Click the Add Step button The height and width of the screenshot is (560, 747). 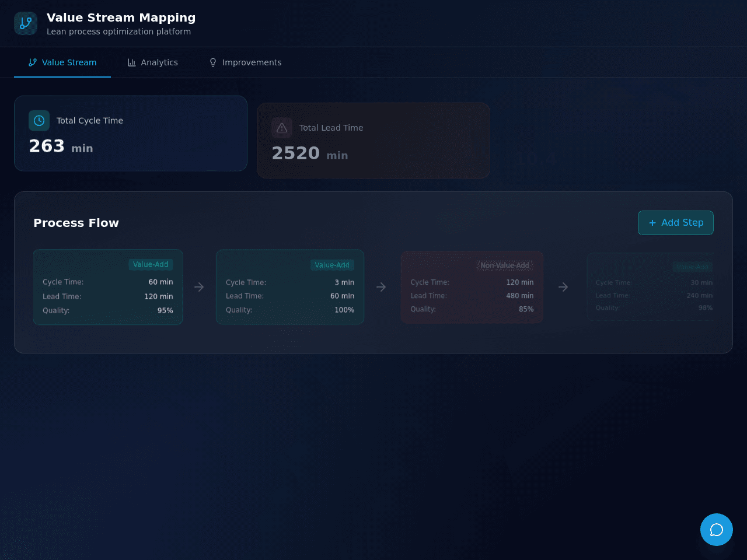(676, 223)
